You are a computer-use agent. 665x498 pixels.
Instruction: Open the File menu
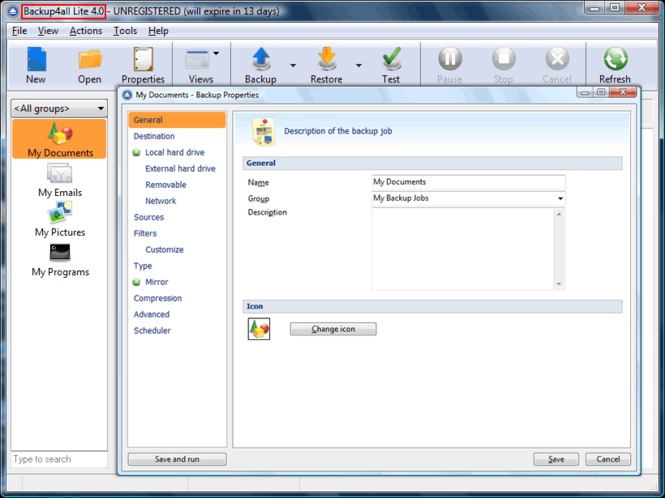pyautogui.click(x=19, y=31)
